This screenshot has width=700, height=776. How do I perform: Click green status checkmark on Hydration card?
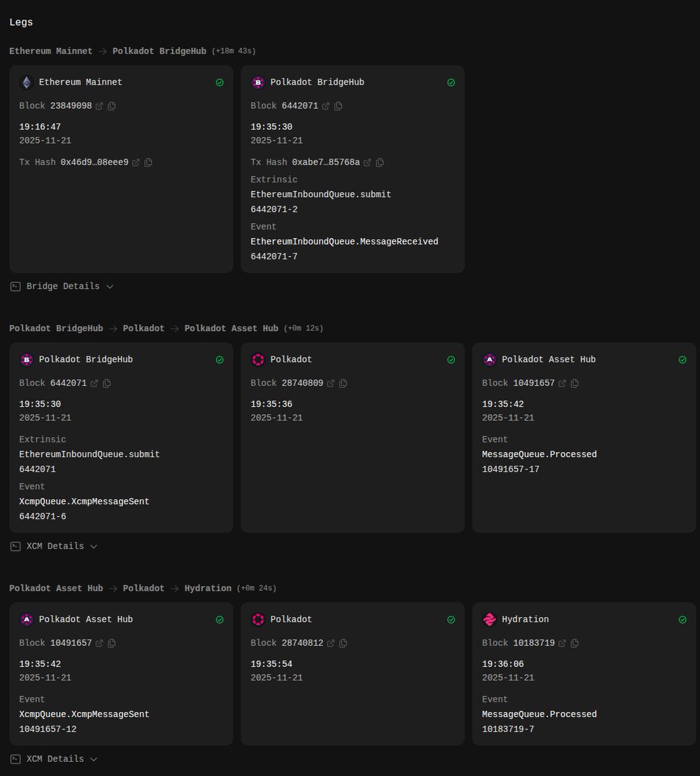pos(683,620)
